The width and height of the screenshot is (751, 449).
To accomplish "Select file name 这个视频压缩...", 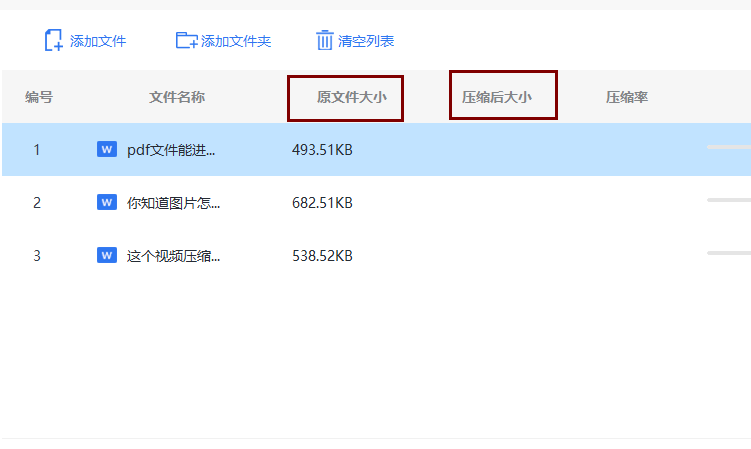I will pyautogui.click(x=173, y=256).
